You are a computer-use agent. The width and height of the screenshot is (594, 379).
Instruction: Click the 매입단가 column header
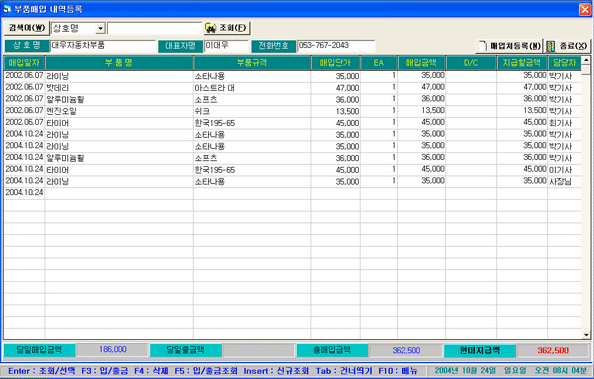click(x=335, y=63)
